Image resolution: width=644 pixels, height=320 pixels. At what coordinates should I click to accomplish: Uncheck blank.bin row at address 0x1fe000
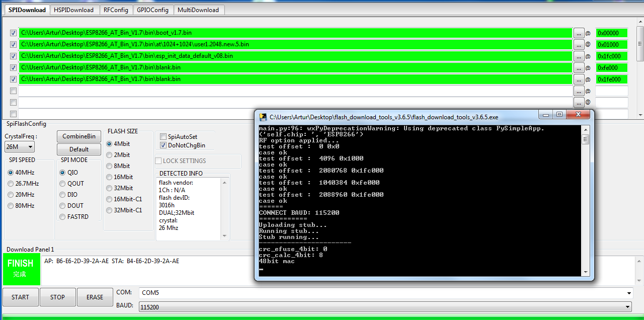(14, 79)
